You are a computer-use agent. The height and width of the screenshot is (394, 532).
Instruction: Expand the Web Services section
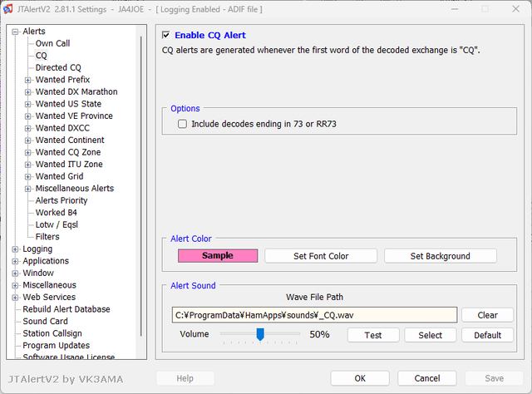[15, 298]
